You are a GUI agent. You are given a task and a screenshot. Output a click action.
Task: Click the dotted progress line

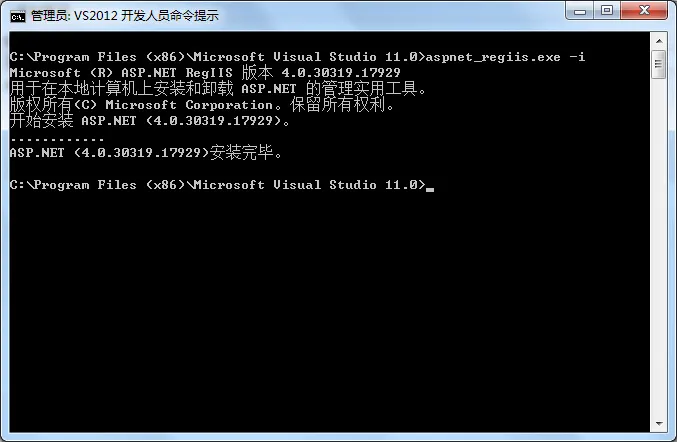click(57, 139)
